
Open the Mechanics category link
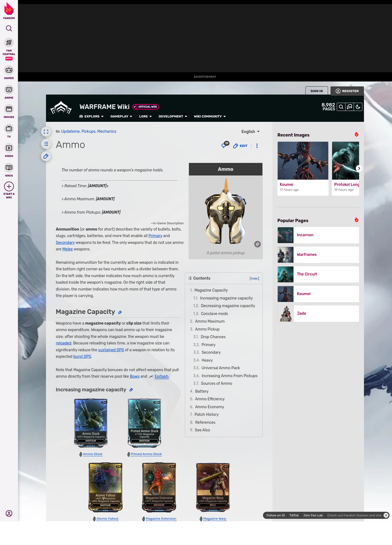tap(107, 131)
